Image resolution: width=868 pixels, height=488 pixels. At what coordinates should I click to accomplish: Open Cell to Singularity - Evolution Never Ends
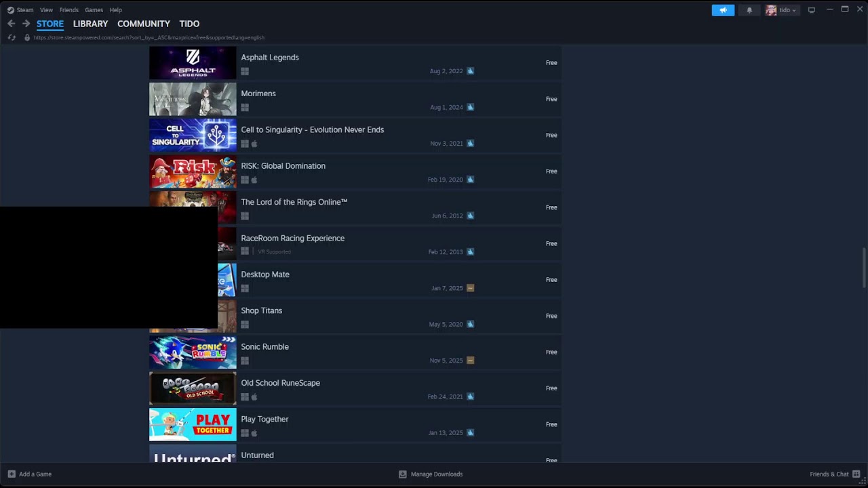click(x=313, y=129)
